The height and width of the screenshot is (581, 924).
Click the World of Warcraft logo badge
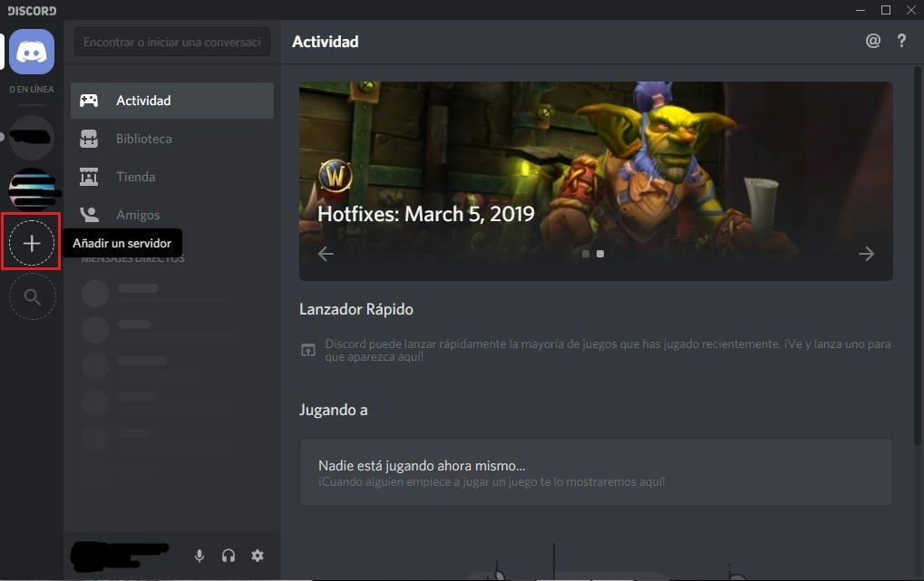[x=336, y=176]
